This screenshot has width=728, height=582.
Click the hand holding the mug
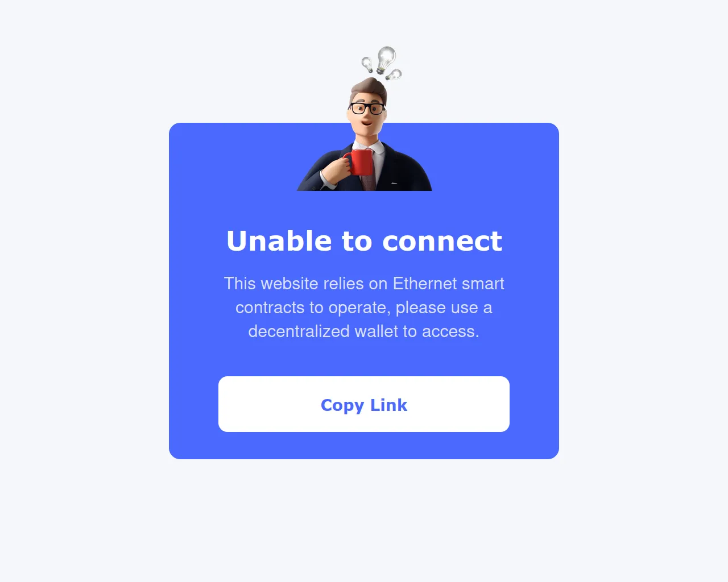336,169
